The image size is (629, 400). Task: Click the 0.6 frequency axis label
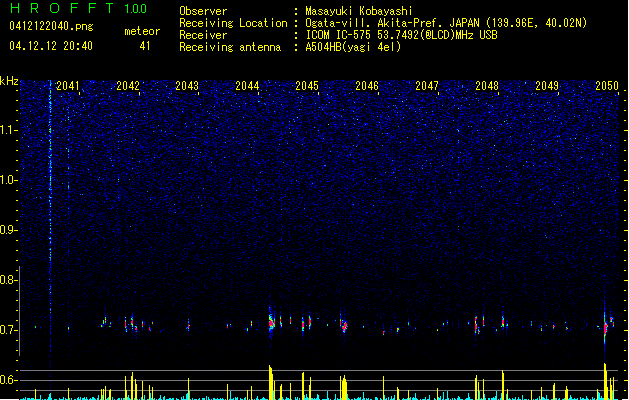click(8, 380)
